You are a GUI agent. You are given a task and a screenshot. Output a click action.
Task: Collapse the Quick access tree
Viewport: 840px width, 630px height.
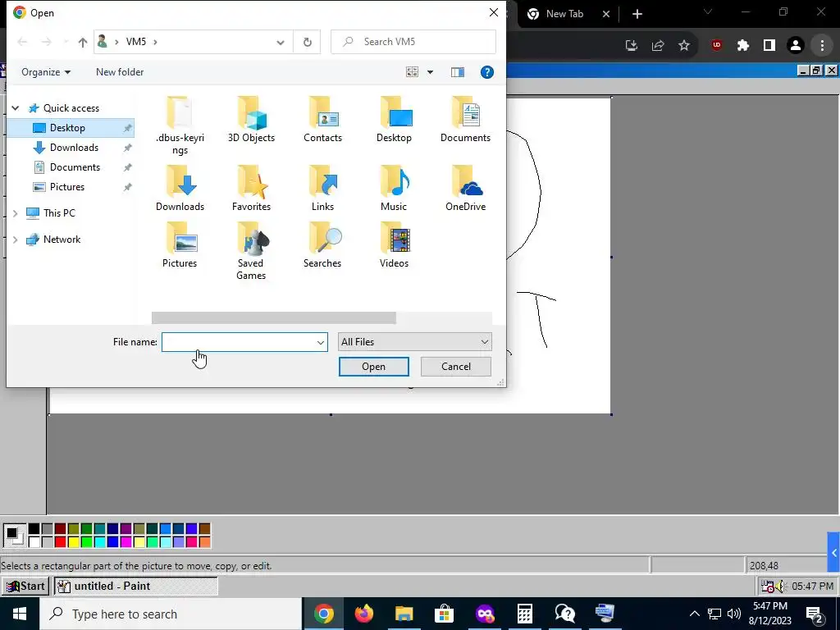(x=16, y=108)
